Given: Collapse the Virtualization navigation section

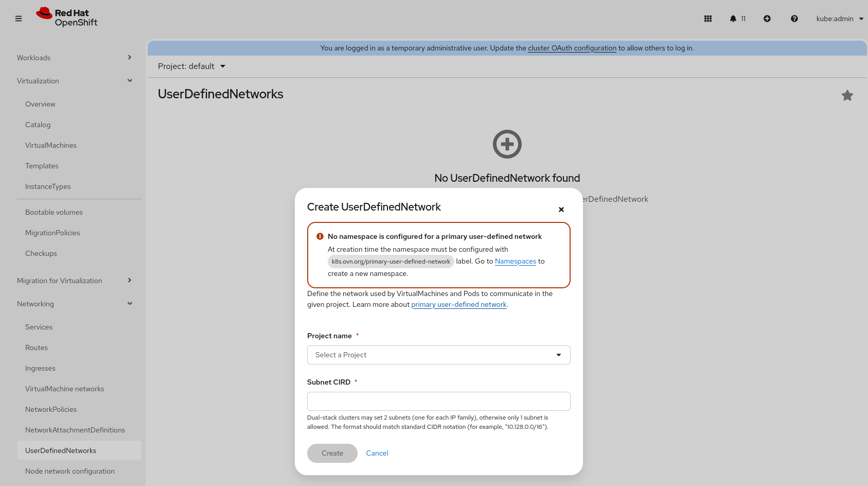Looking at the screenshot, I should [x=75, y=81].
